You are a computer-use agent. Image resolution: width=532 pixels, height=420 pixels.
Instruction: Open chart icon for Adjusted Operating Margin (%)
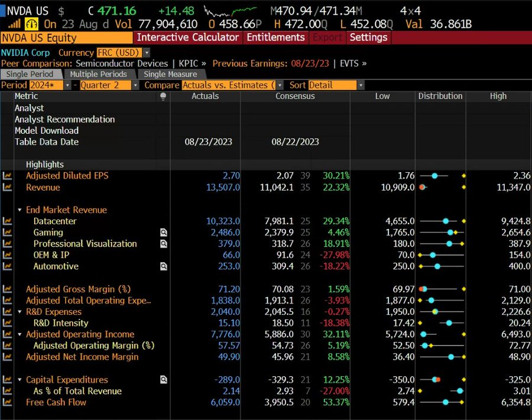pyautogui.click(x=7, y=345)
